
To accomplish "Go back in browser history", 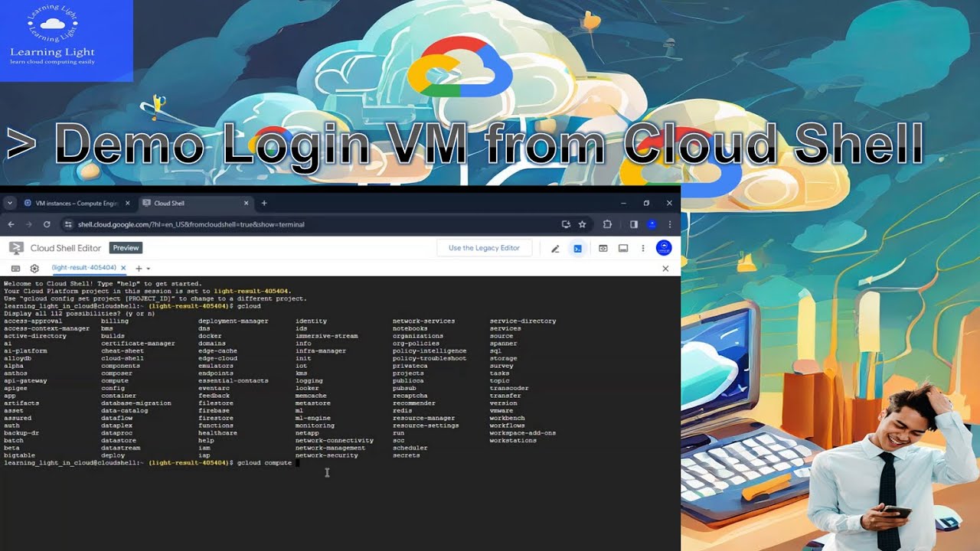I will tap(11, 224).
